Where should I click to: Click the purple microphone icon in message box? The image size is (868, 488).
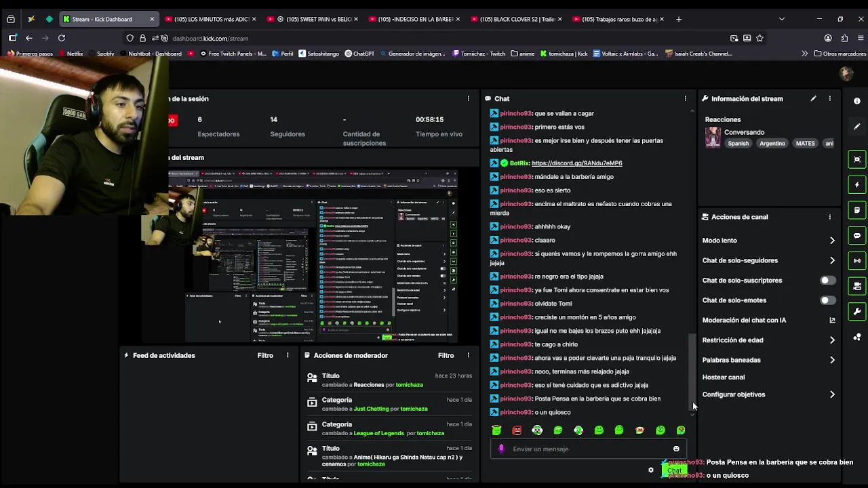coord(501,449)
